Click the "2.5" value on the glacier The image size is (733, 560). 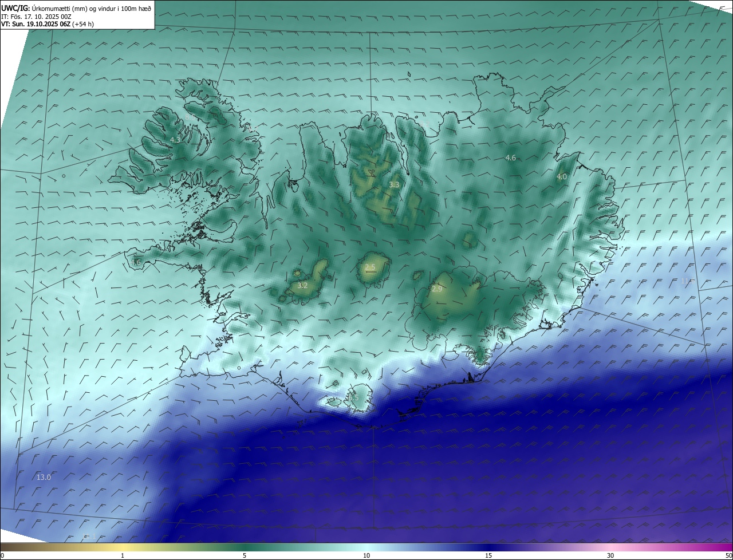tap(370, 267)
